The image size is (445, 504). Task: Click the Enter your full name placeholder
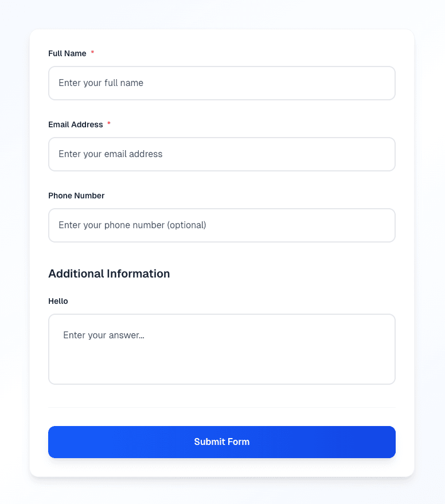(100, 83)
